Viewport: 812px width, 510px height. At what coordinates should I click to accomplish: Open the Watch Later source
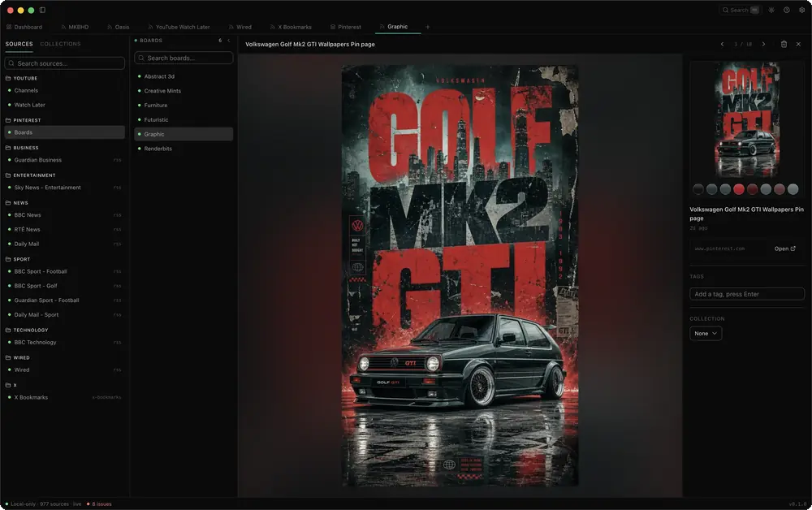click(x=65, y=105)
